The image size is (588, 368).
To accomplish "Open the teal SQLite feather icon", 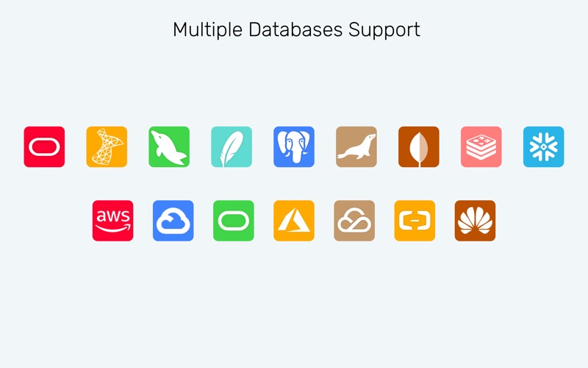I will click(232, 146).
